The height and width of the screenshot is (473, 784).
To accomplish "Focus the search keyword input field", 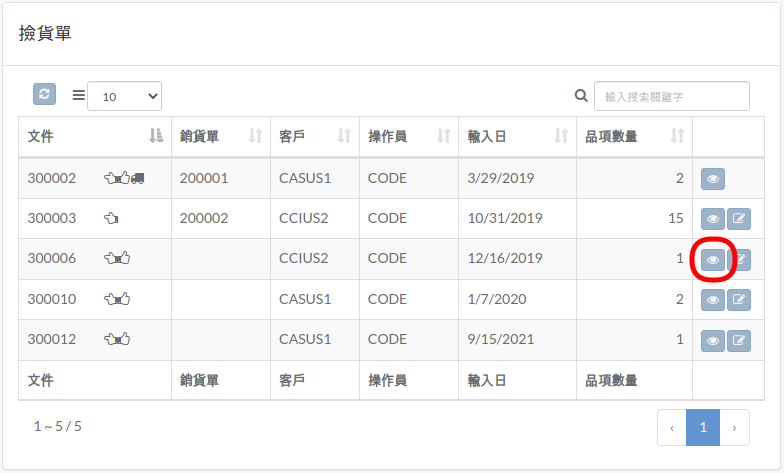I will [x=672, y=96].
